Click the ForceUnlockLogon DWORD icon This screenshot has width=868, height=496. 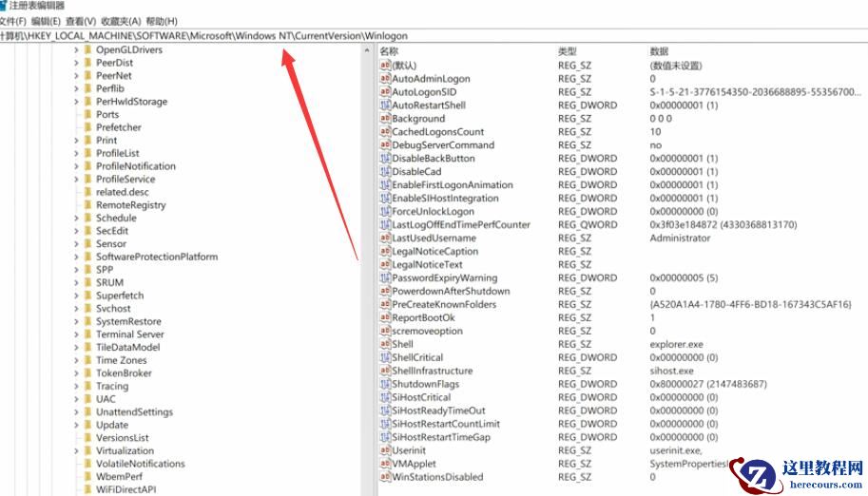[x=385, y=211]
